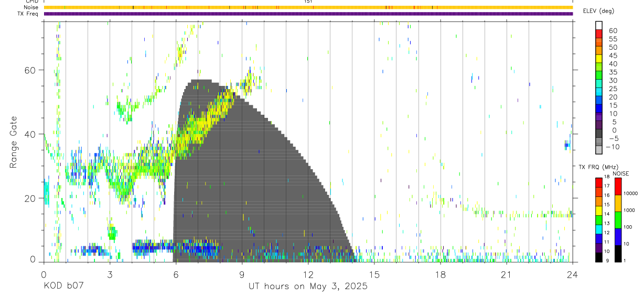Click the '1000' value on NOISE scale
This screenshot has height=297, width=644.
(629, 210)
